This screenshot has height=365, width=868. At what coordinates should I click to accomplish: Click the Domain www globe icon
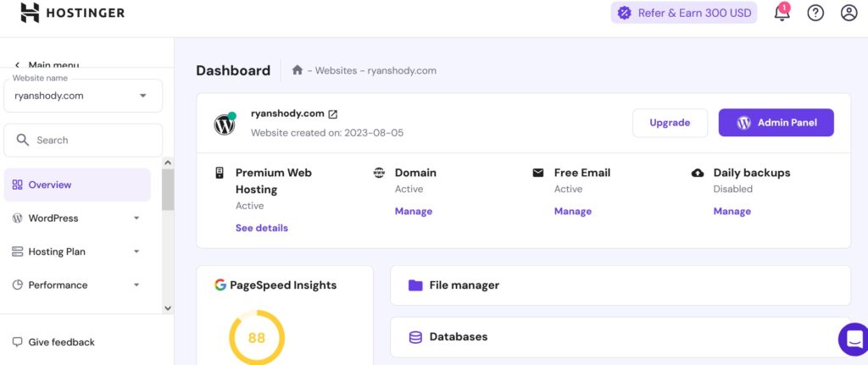(379, 173)
